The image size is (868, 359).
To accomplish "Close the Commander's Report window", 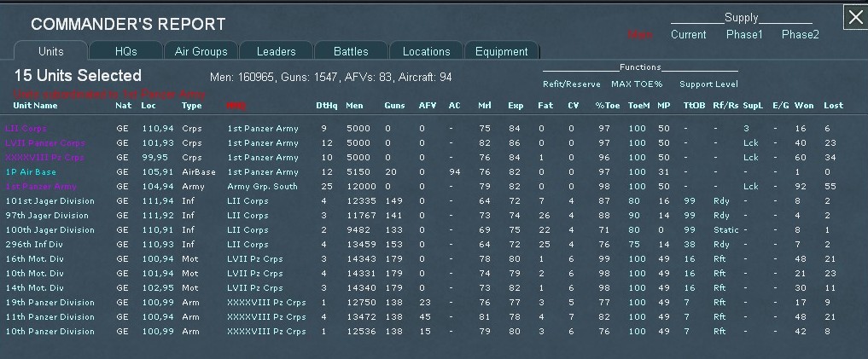I will pyautogui.click(x=854, y=17).
